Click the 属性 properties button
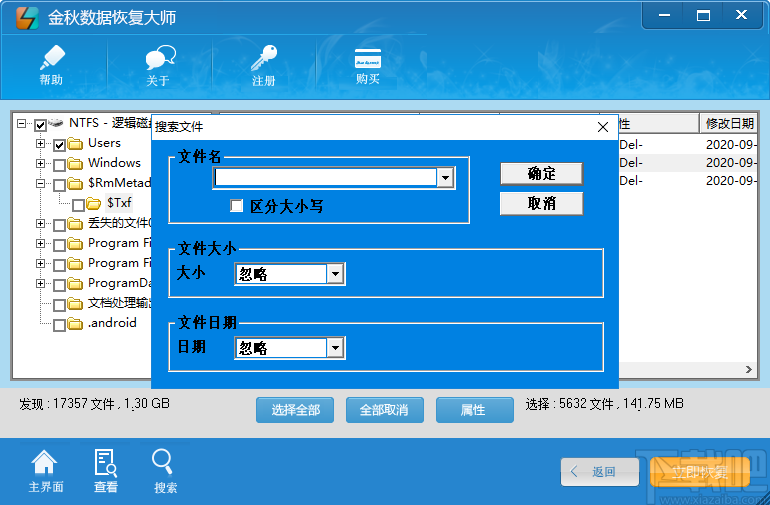This screenshot has height=505, width=770. [x=474, y=410]
